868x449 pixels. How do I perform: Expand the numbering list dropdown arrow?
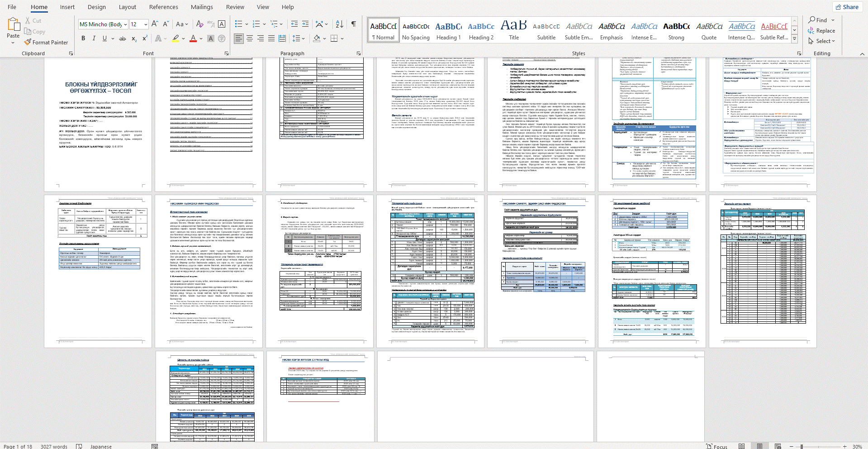(x=264, y=24)
